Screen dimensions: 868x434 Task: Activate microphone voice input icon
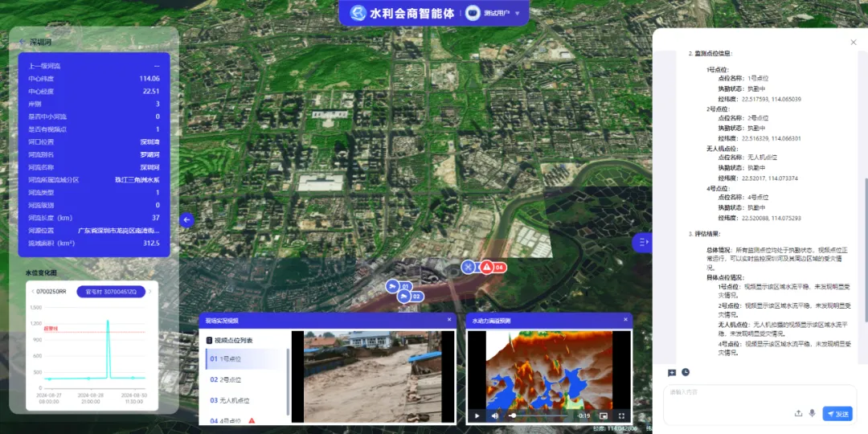[x=813, y=413]
